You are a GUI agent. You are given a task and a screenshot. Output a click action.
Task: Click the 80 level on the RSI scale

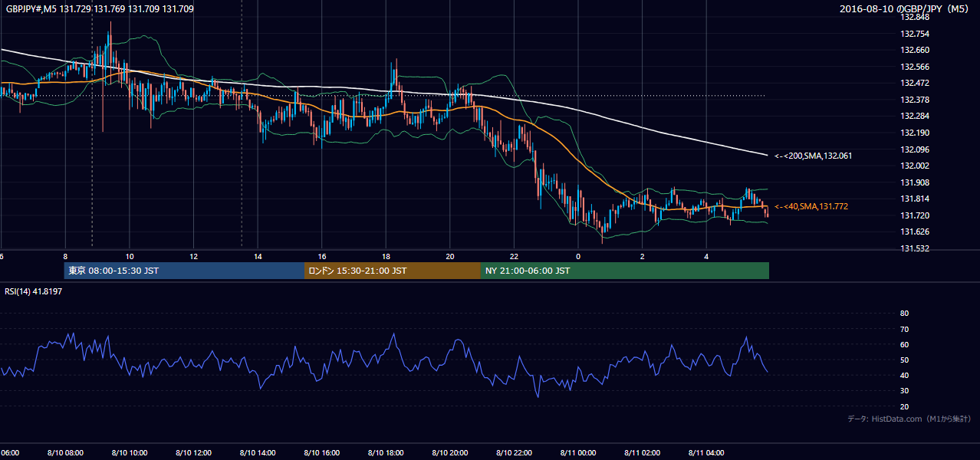[x=904, y=314]
